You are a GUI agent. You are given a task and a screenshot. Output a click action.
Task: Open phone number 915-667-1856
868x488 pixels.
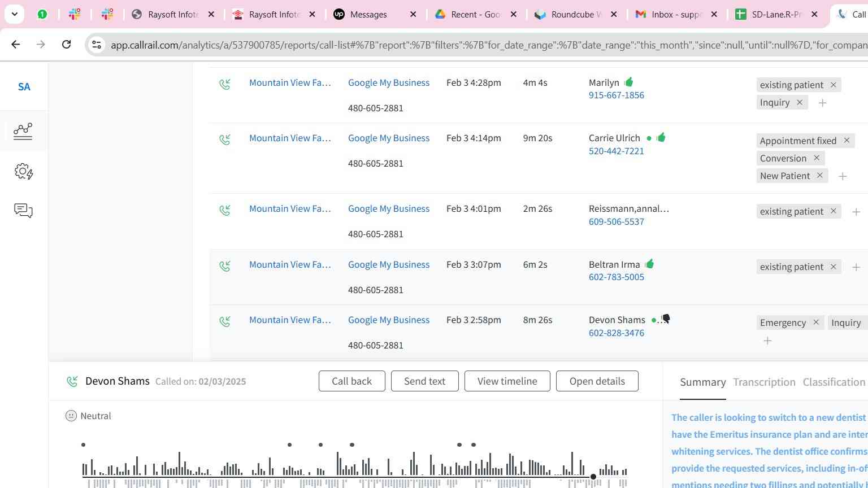616,95
